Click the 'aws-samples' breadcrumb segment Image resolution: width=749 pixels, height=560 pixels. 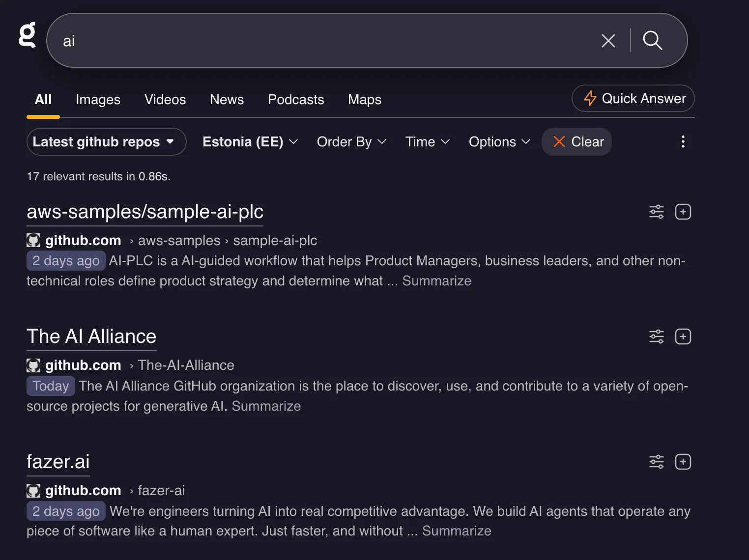(x=179, y=240)
